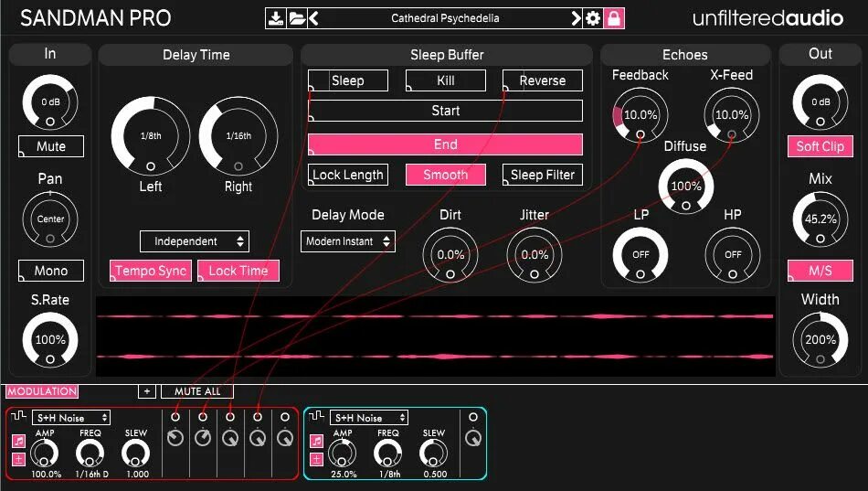The height and width of the screenshot is (491, 868).
Task: Open the MODULATION tab
Action: [42, 391]
